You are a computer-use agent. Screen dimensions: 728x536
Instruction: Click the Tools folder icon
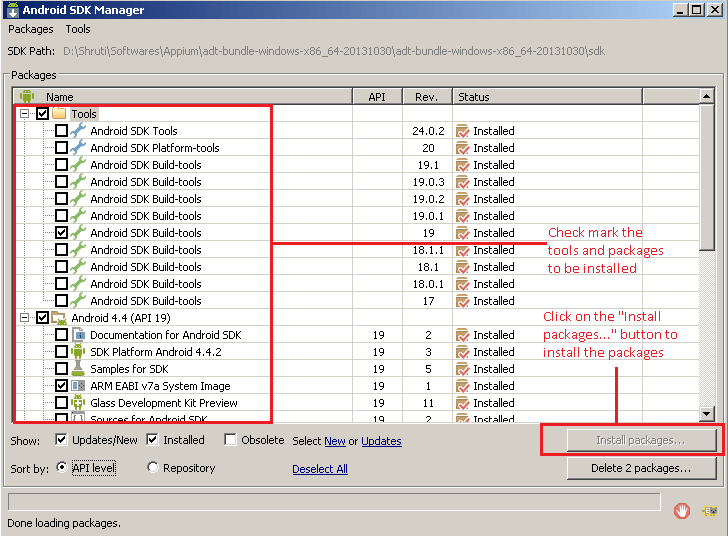click(59, 113)
